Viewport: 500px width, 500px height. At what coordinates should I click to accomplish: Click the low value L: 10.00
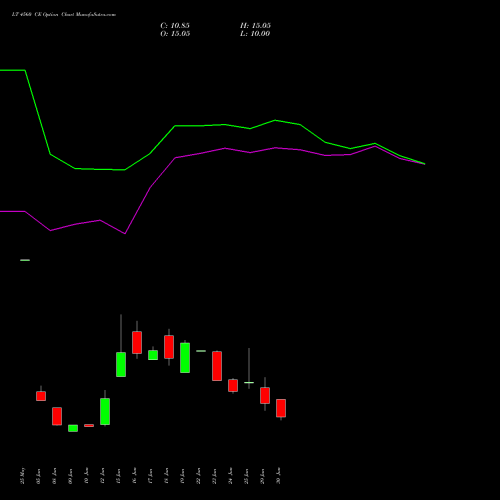(255, 34)
